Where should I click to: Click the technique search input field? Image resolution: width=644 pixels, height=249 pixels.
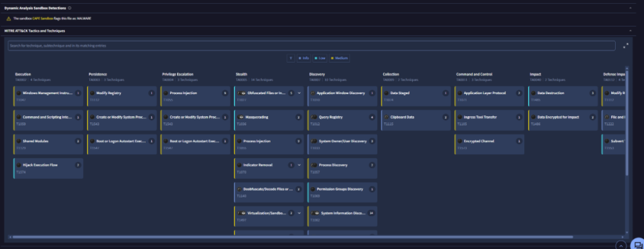click(x=312, y=46)
